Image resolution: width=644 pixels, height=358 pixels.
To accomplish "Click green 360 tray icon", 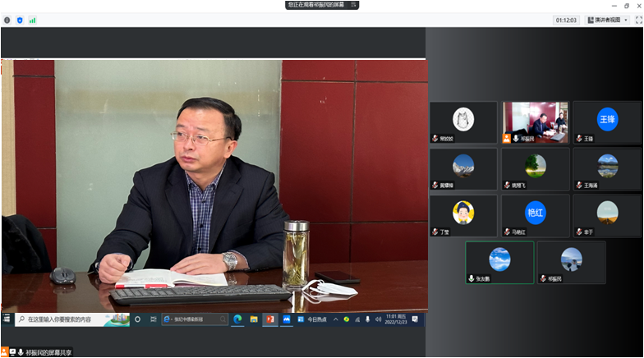I will coord(347,319).
